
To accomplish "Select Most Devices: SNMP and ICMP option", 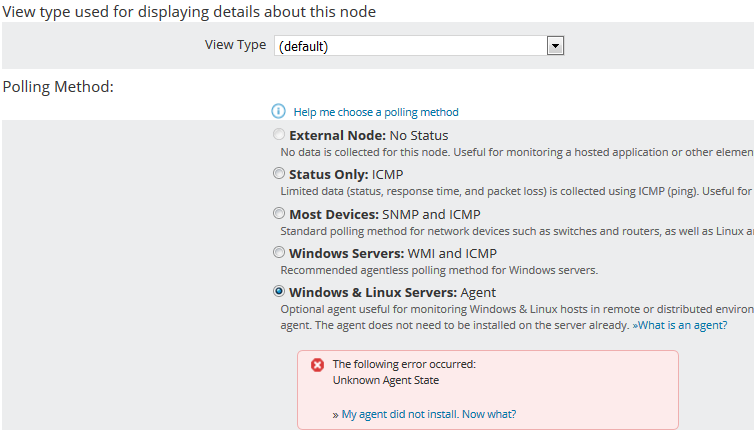I will 279,213.
